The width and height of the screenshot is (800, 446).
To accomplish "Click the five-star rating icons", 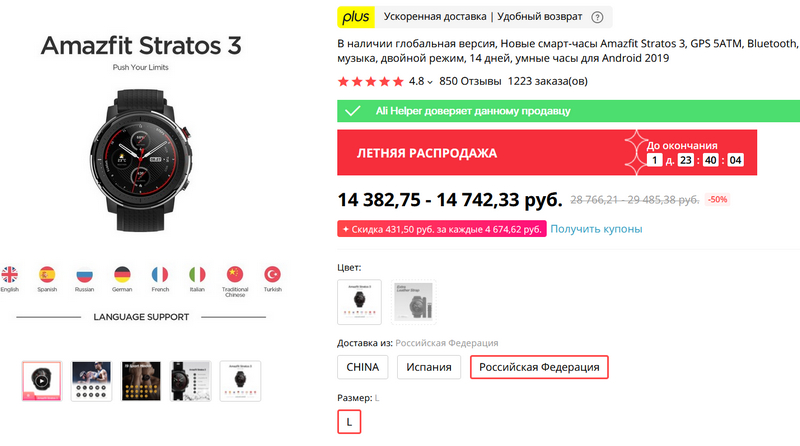I will coord(370,81).
